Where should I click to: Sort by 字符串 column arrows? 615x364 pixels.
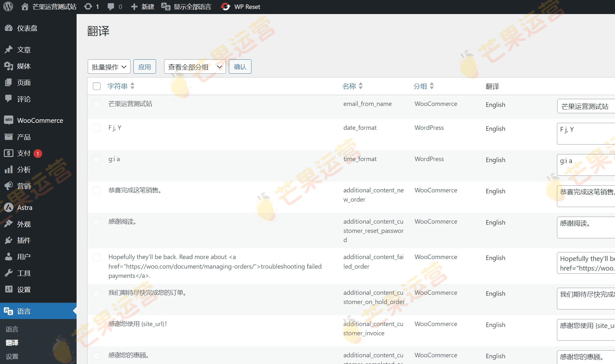click(132, 86)
